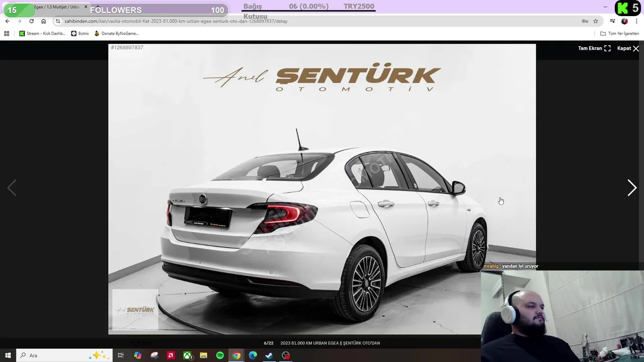This screenshot has width=644, height=362.
Task: Open the Botrix bookmark
Action: pyautogui.click(x=80, y=33)
